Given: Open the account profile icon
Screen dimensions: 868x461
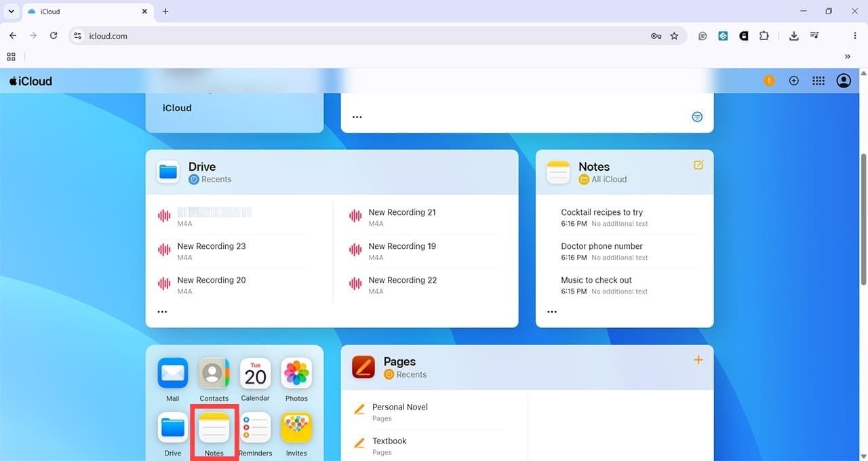Looking at the screenshot, I should point(844,81).
